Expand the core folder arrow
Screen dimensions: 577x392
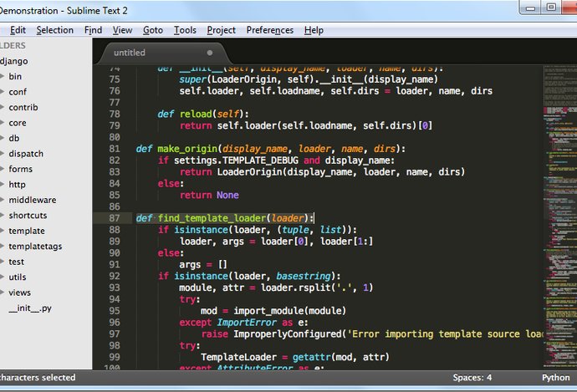click(x=3, y=123)
